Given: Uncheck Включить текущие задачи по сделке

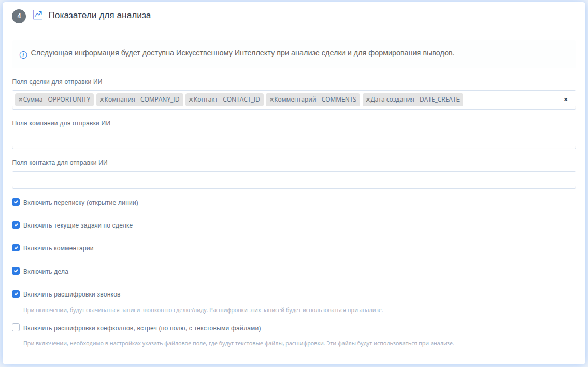Looking at the screenshot, I should coord(16,225).
